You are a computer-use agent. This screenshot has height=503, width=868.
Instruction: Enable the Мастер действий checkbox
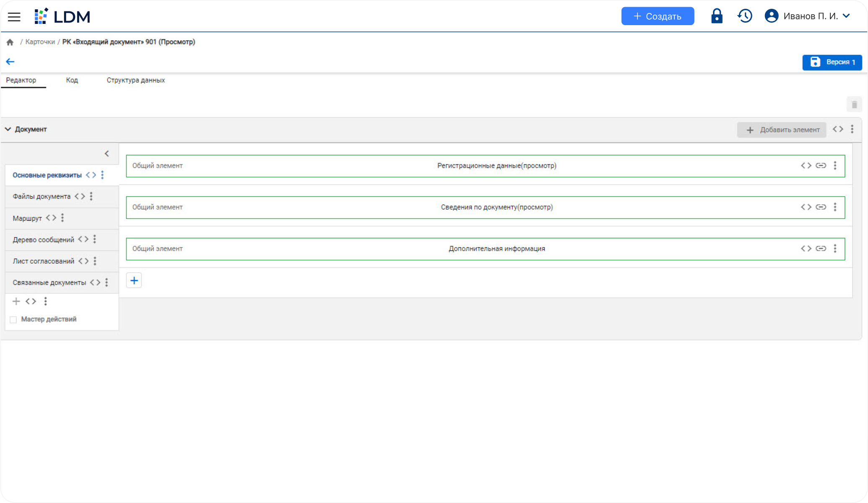click(13, 320)
